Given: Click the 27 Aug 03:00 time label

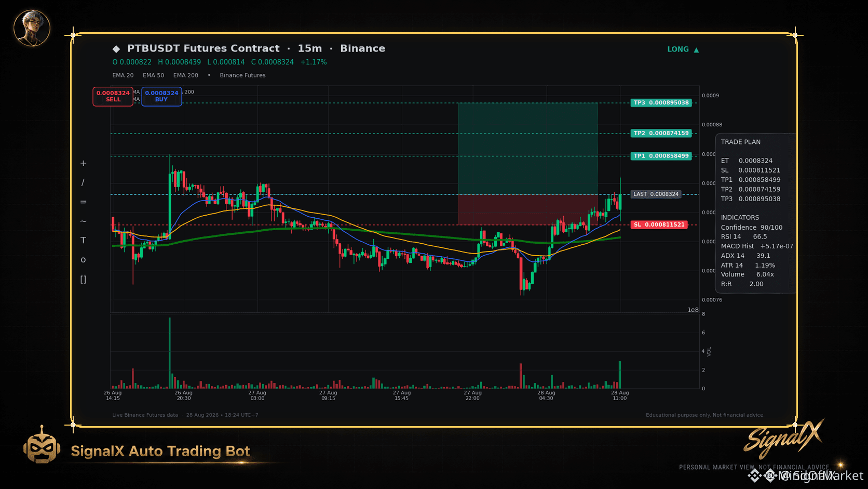Looking at the screenshot, I should [x=257, y=395].
